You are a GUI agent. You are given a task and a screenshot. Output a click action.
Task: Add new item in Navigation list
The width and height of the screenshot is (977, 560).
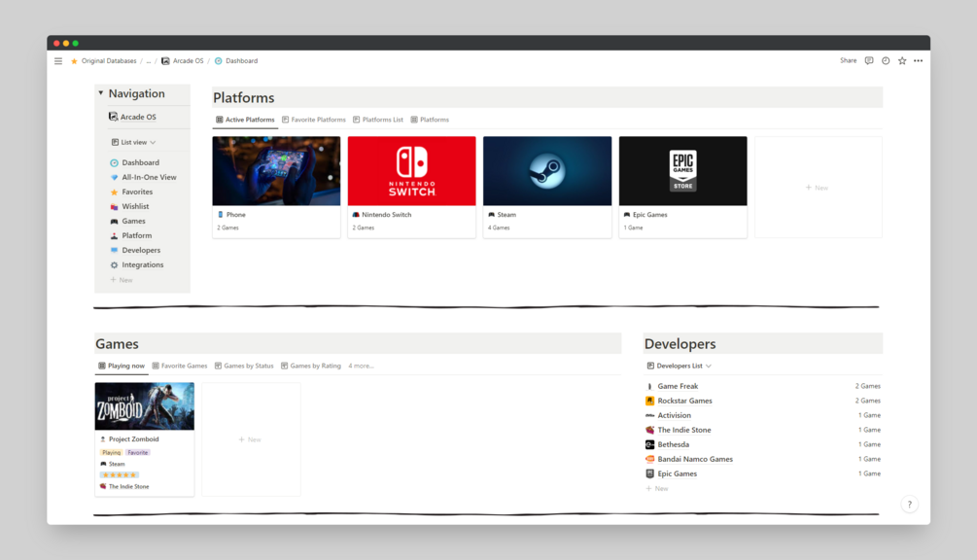(122, 280)
